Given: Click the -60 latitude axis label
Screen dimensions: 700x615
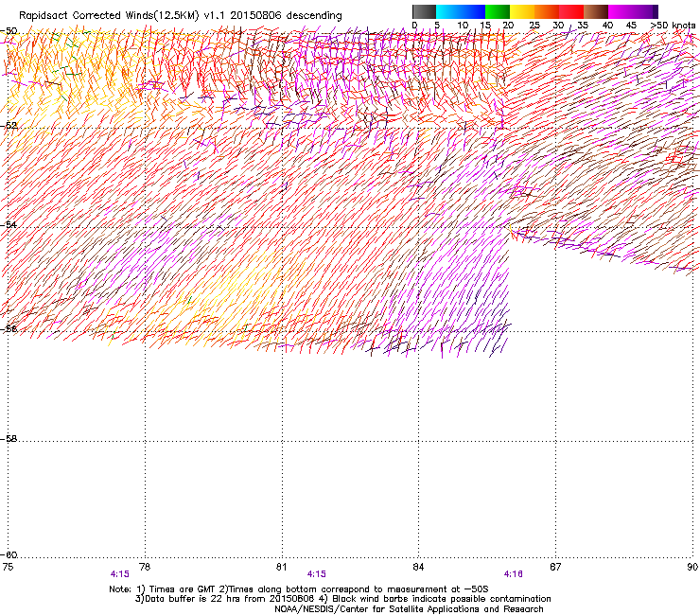Looking at the screenshot, I should point(9,554).
